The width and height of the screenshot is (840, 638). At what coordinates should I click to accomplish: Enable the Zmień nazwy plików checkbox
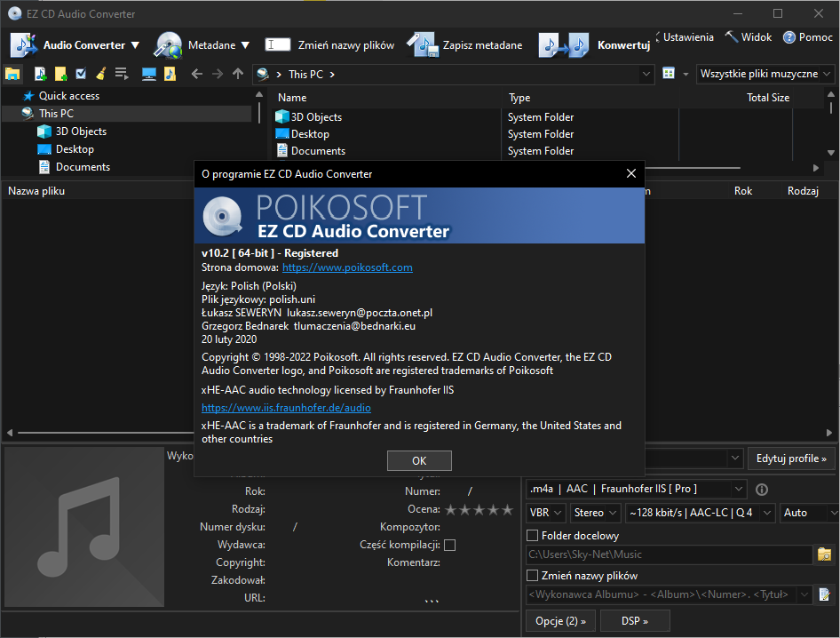533,576
